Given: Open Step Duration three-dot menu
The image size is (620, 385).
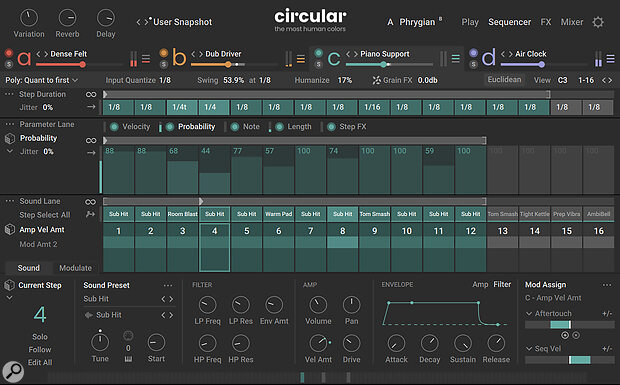Looking at the screenshot, I should 9,94.
